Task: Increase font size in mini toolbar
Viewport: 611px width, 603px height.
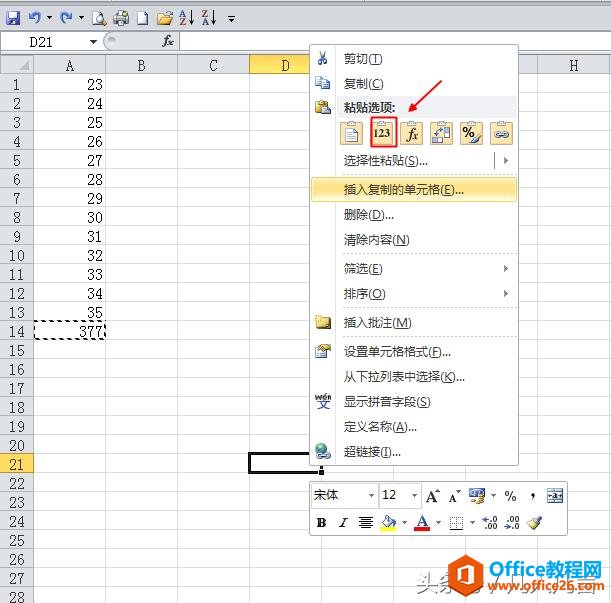Action: pyautogui.click(x=433, y=496)
